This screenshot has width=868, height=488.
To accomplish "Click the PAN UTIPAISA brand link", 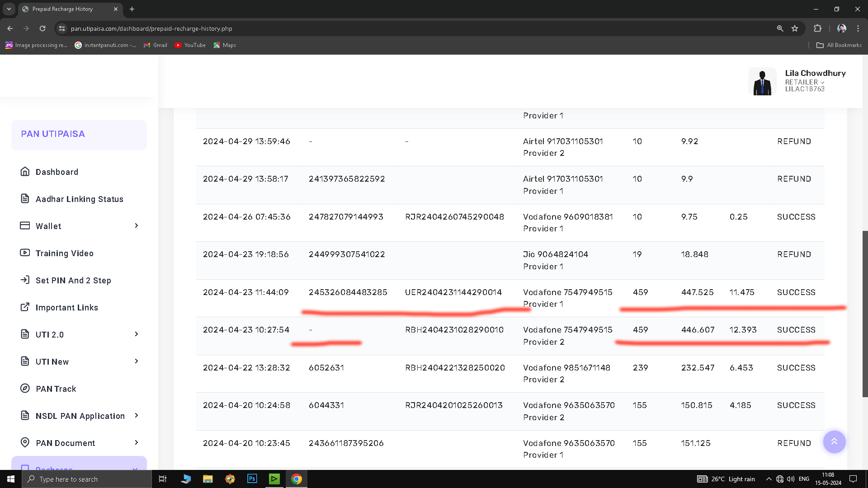I will 53,134.
